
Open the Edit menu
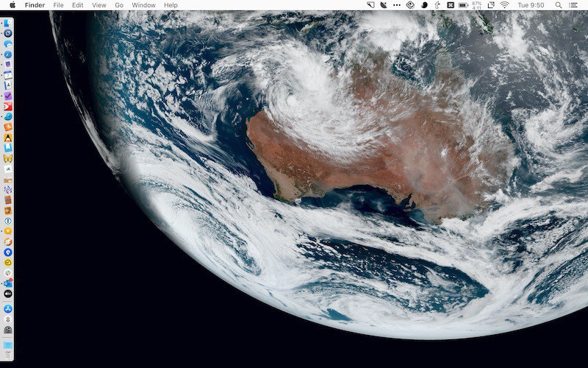pyautogui.click(x=78, y=5)
